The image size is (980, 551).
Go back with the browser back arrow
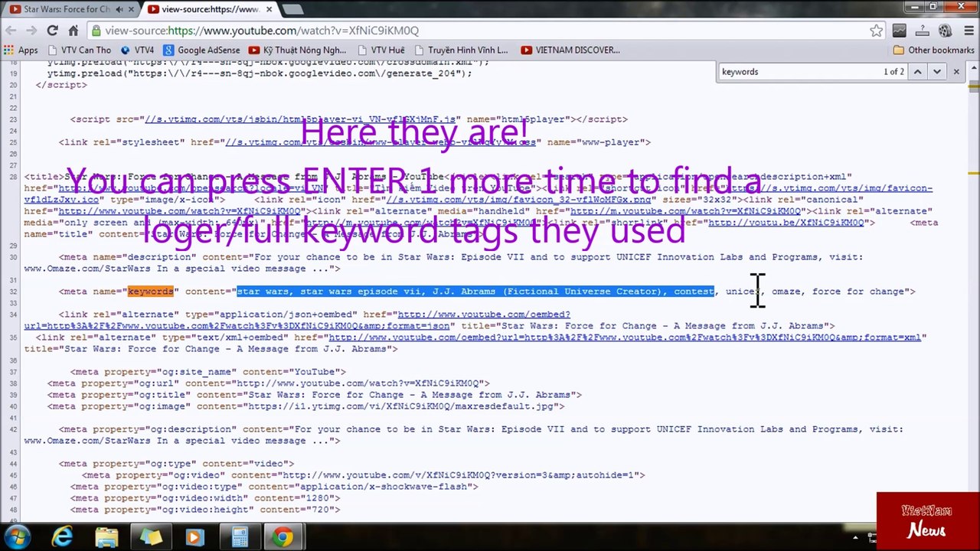[10, 31]
